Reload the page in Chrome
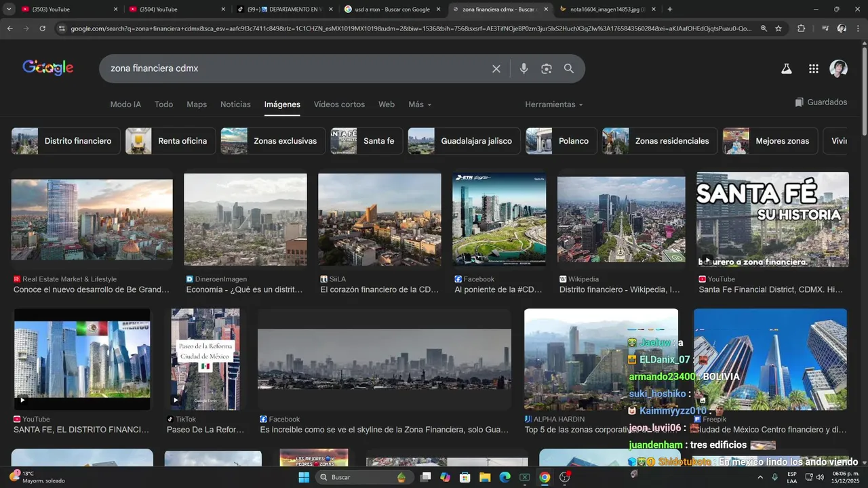 [42, 28]
